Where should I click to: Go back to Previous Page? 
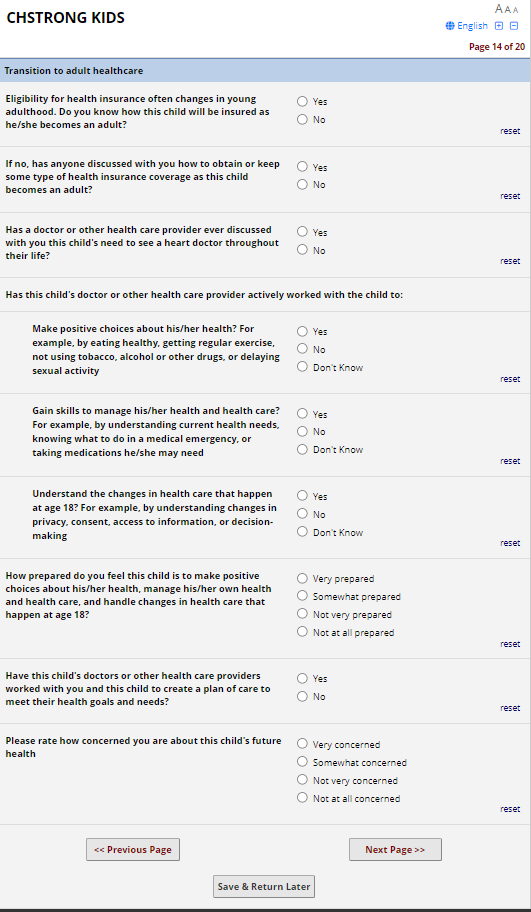[x=133, y=850]
